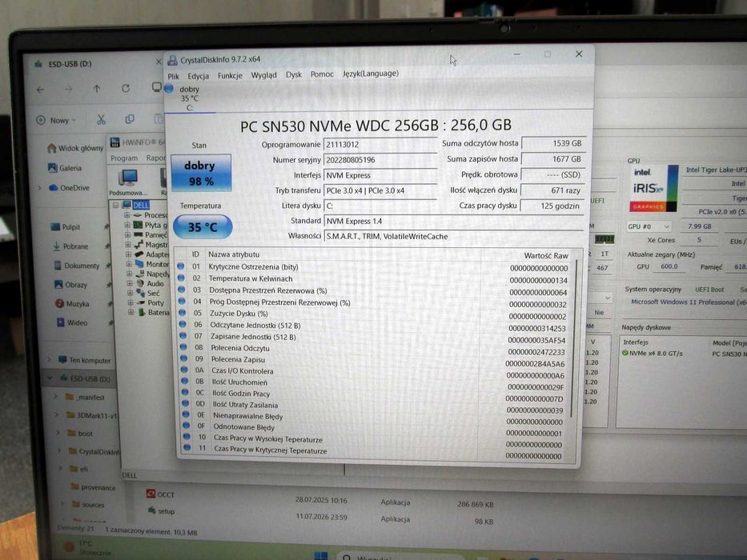Select the DELL node in HWiNFO tree
Viewport: 747px width, 560px height.
click(136, 206)
